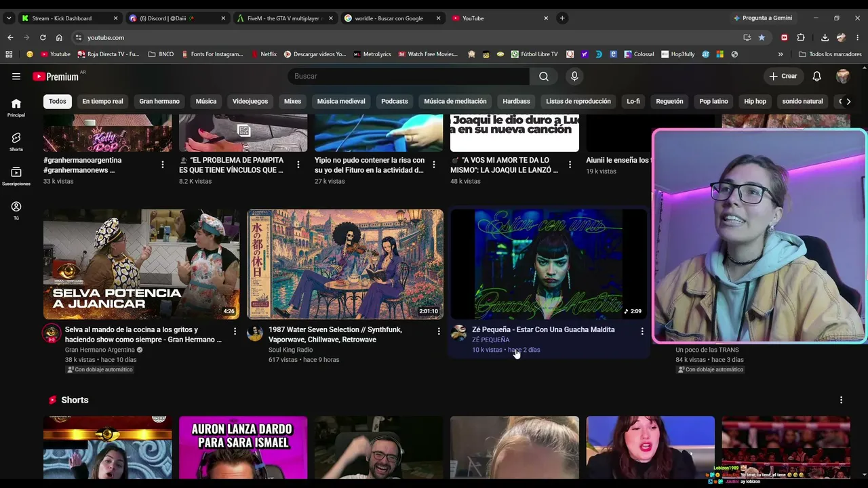868x488 pixels.
Task: Open Suscripciones in the sidebar
Action: (16, 176)
